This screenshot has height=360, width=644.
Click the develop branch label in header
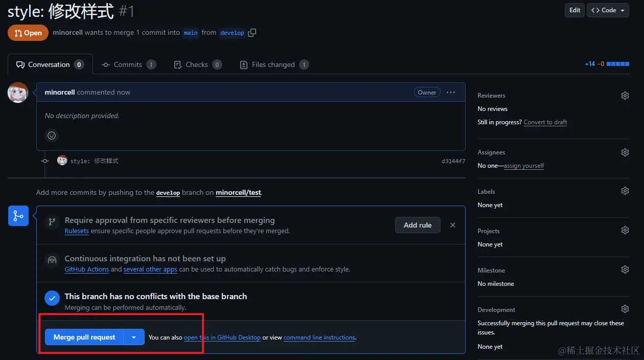click(x=232, y=33)
